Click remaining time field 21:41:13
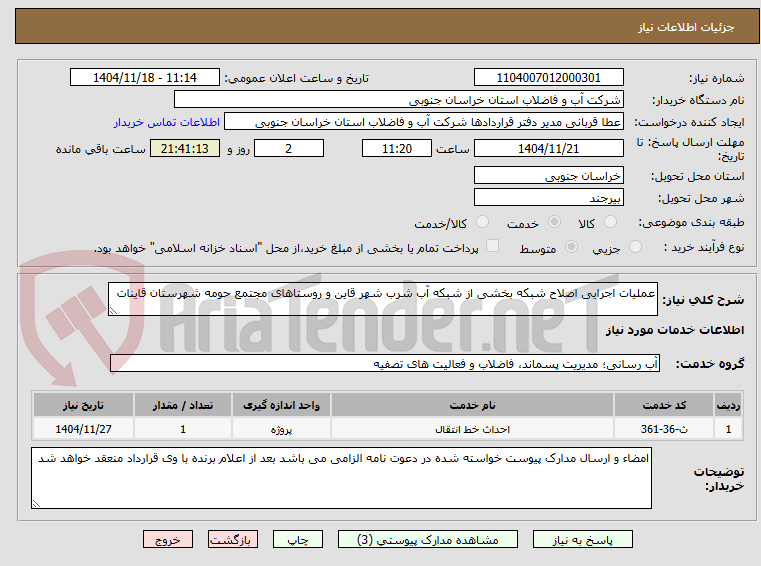The width and height of the screenshot is (761, 566). pyautogui.click(x=184, y=149)
